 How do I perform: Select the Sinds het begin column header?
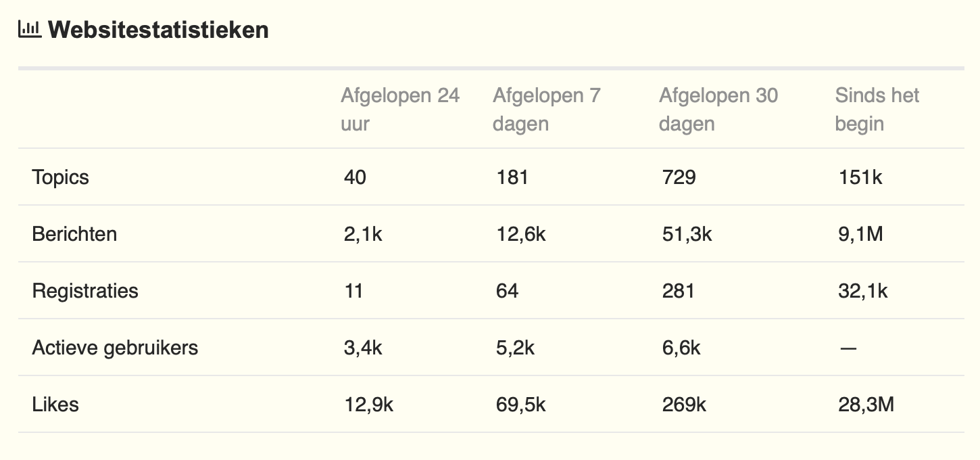(877, 110)
